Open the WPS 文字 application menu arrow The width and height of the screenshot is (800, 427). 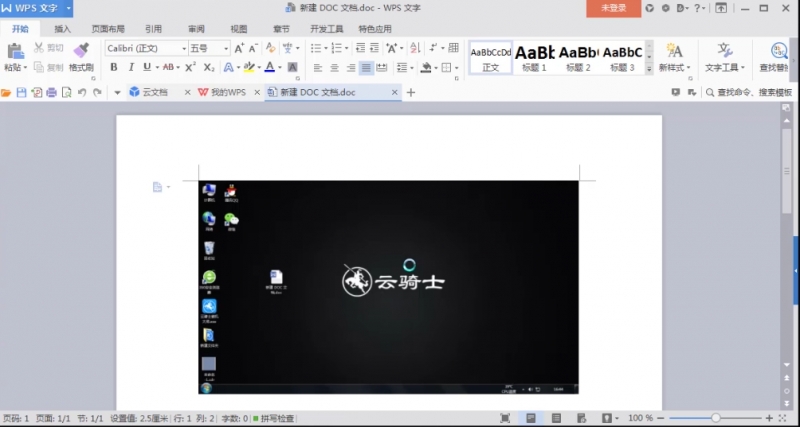68,8
